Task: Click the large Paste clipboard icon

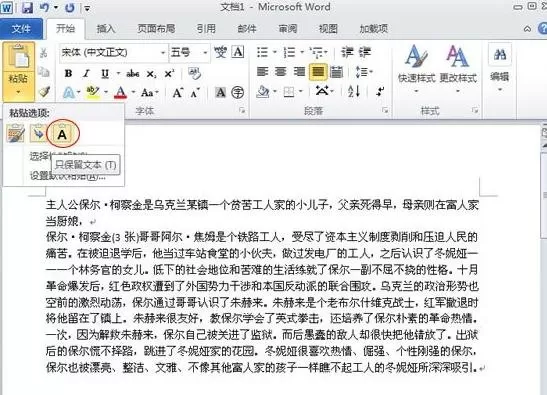Action: [x=19, y=57]
